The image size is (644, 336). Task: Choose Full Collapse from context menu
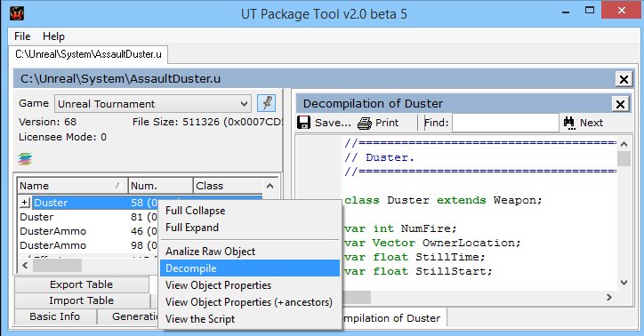click(250, 211)
